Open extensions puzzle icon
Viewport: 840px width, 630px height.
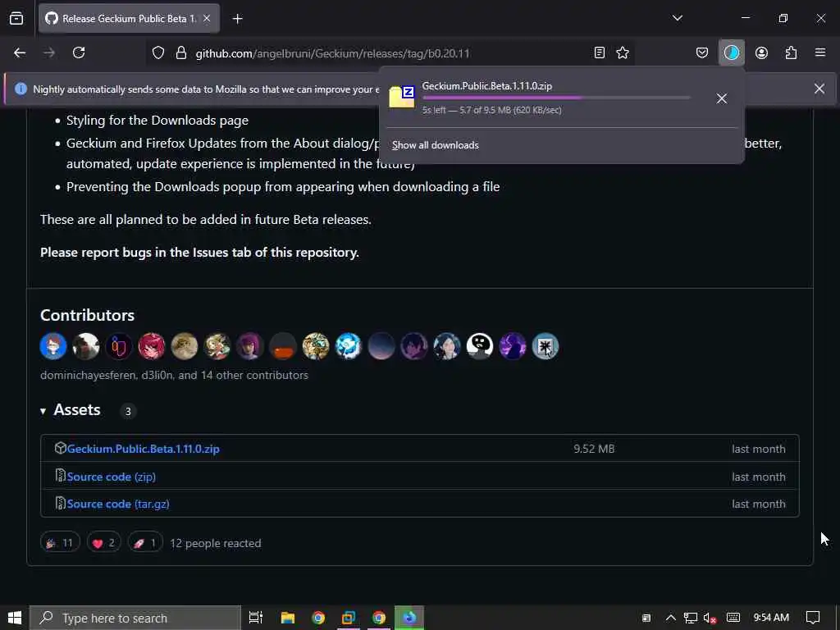pos(791,52)
